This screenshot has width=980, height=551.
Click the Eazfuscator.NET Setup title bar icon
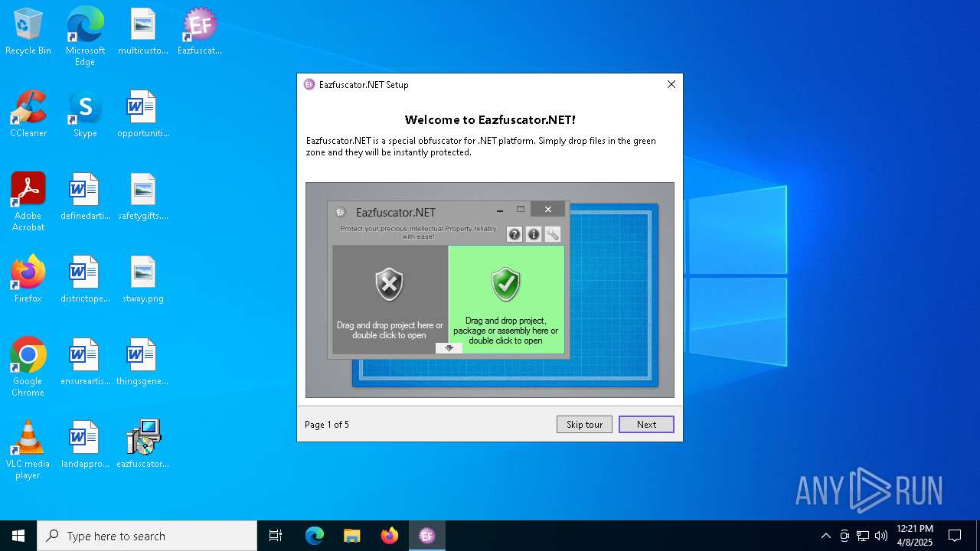point(309,85)
